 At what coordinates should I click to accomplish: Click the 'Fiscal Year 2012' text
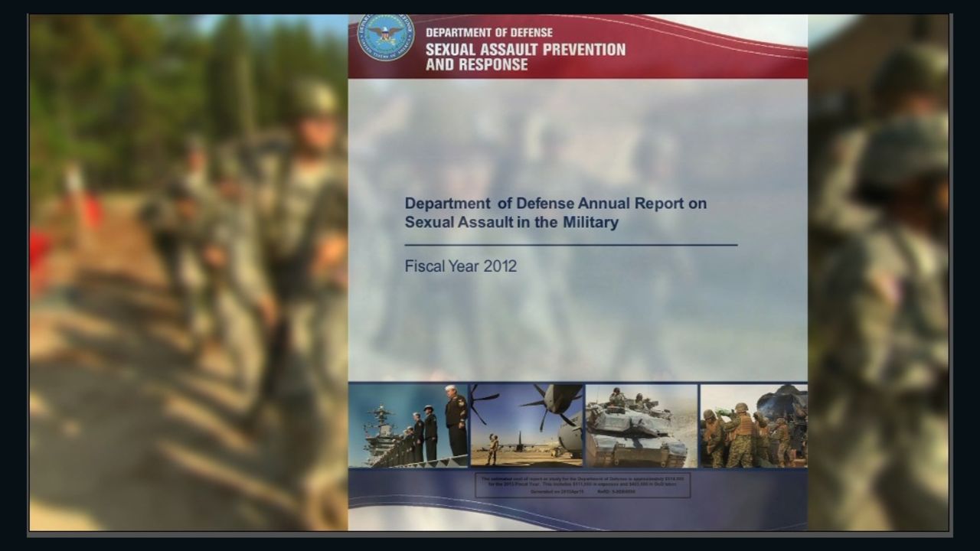pos(461,266)
